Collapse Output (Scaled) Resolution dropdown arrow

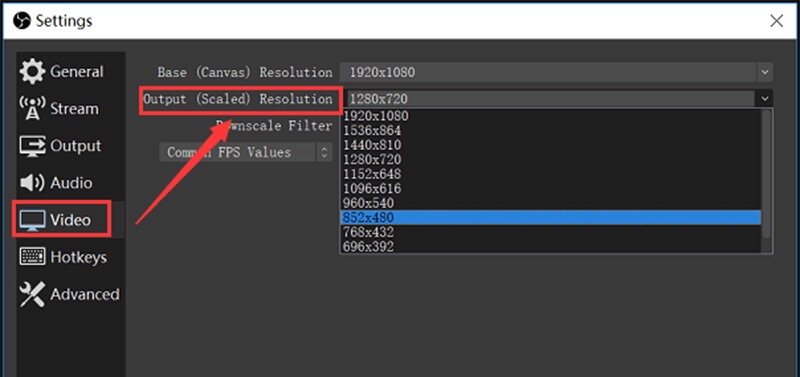(764, 98)
